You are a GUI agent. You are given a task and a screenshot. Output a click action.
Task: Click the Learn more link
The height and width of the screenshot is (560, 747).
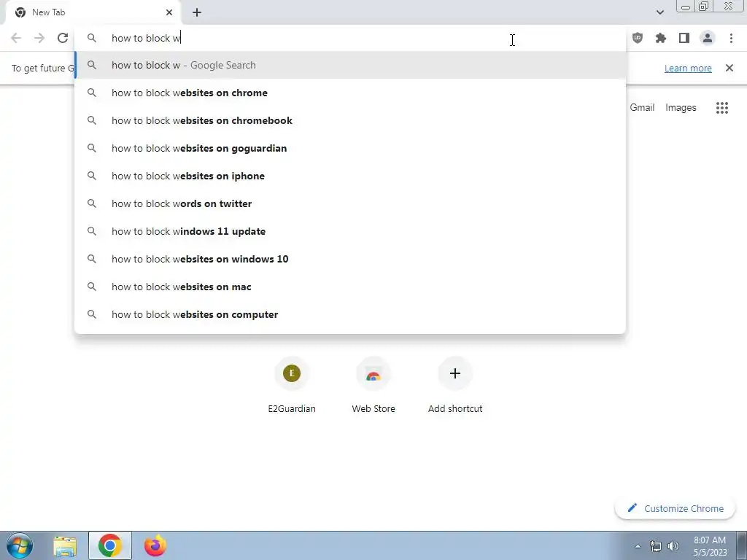point(688,68)
